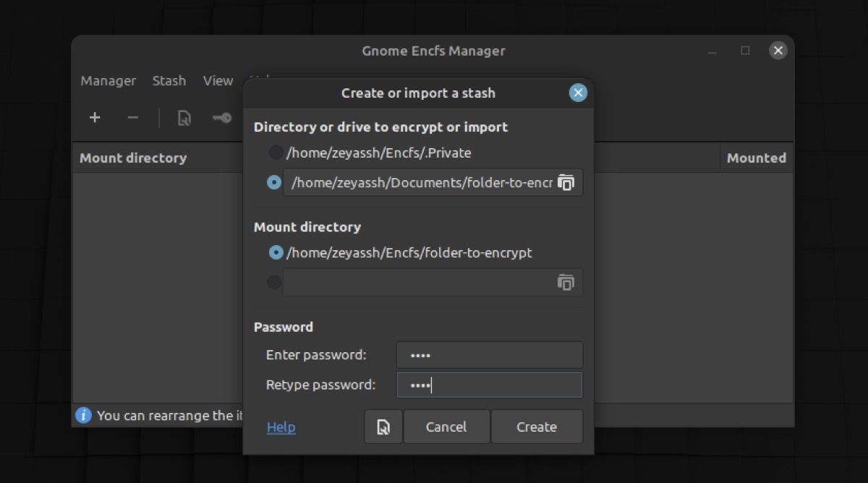Viewport: 868px width, 483px height.
Task: Click the Retype password field
Action: 489,385
